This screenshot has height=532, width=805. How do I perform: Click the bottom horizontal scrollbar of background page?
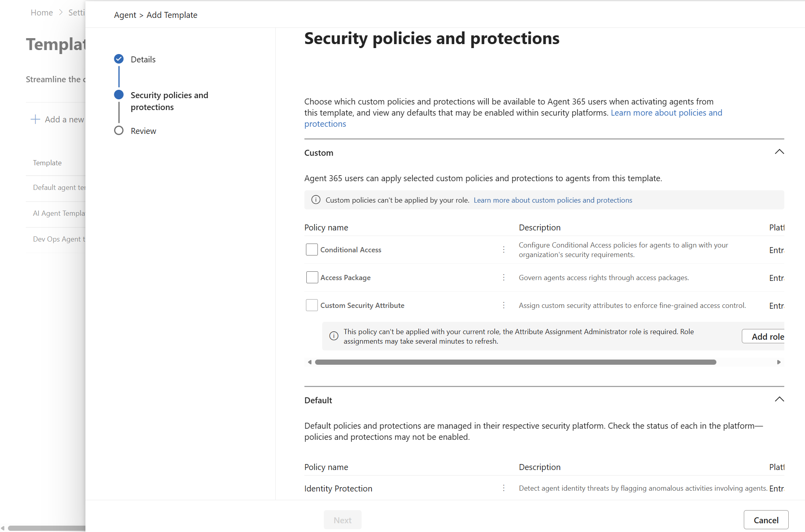pyautogui.click(x=47, y=528)
